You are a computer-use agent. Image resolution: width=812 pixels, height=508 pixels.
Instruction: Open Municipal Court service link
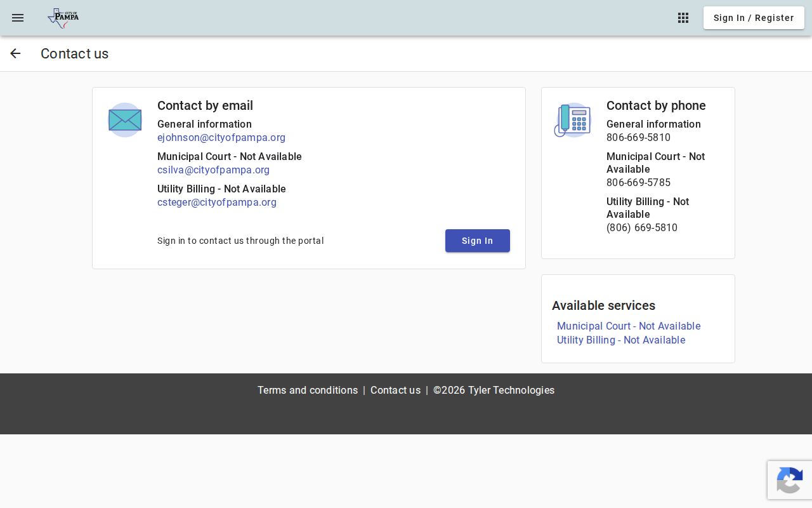pyautogui.click(x=629, y=326)
